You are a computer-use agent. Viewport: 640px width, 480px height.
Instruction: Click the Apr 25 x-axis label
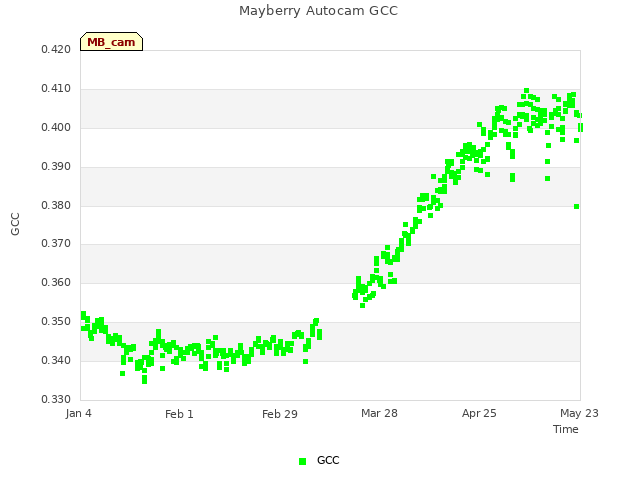[x=479, y=413]
